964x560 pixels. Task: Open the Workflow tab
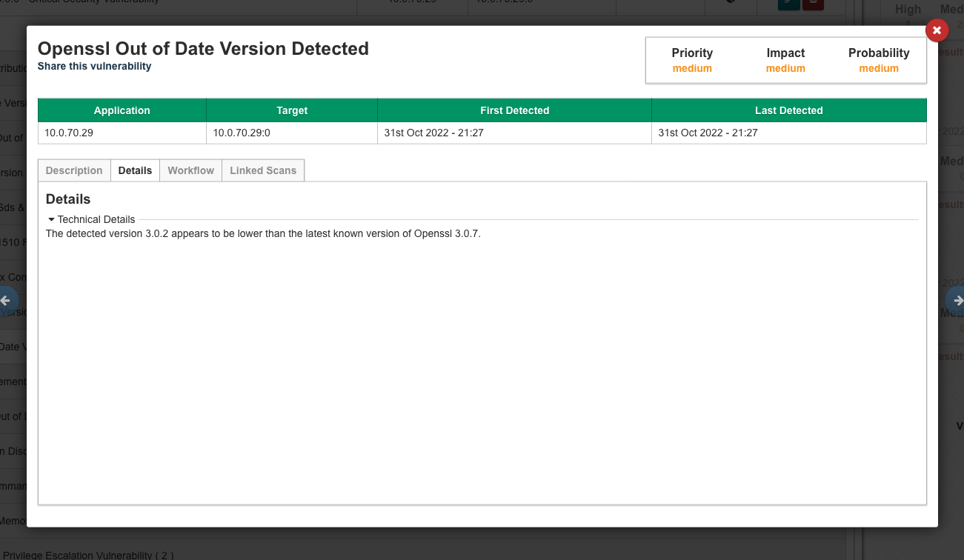(x=190, y=170)
